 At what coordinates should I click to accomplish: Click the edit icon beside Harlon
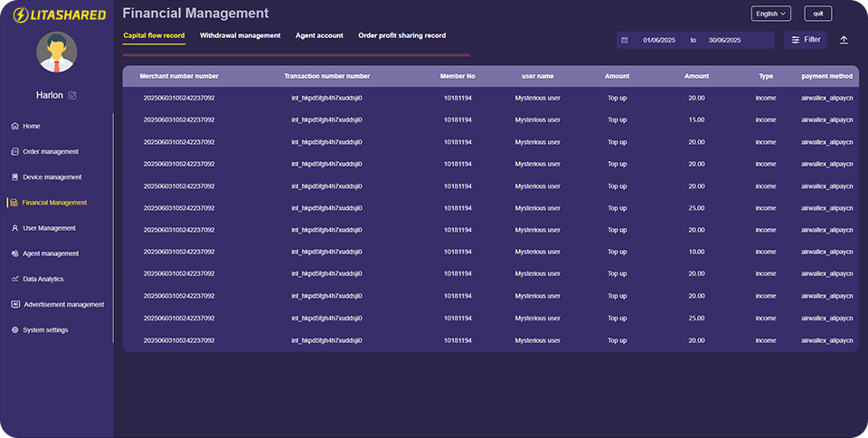(72, 95)
